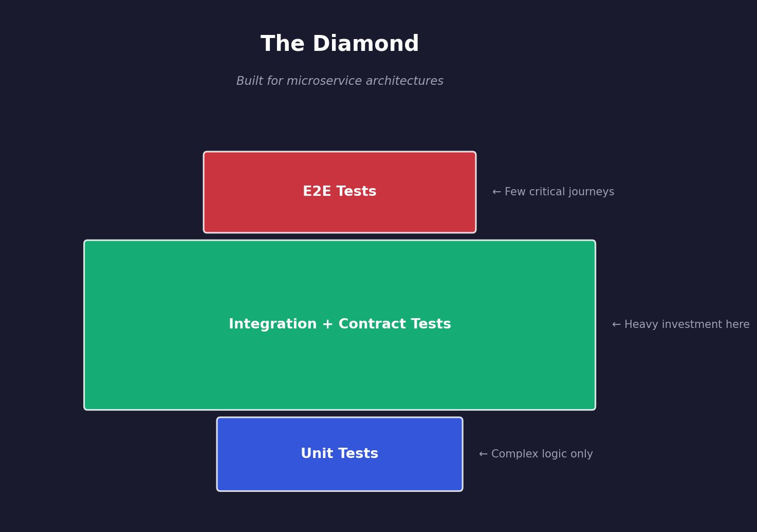This screenshot has height=532, width=757.
Task: Click the "Heavy investment here" annotation text
Action: pyautogui.click(x=687, y=325)
